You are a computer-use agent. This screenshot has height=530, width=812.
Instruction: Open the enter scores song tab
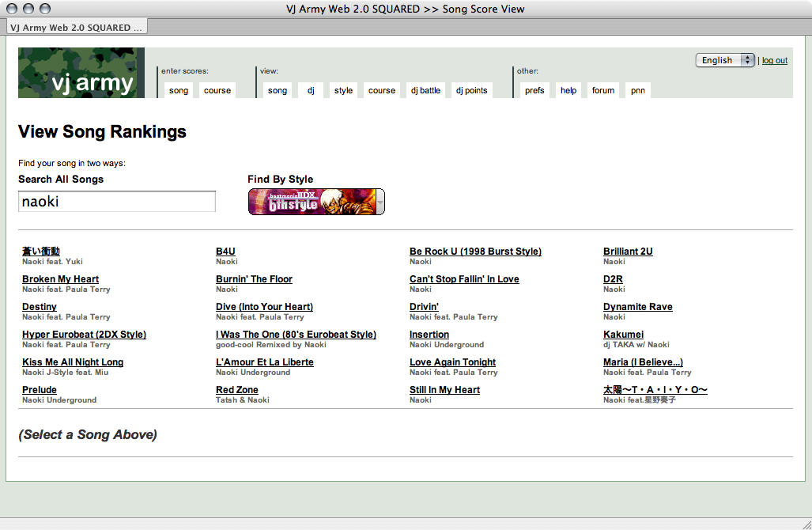[x=179, y=90]
